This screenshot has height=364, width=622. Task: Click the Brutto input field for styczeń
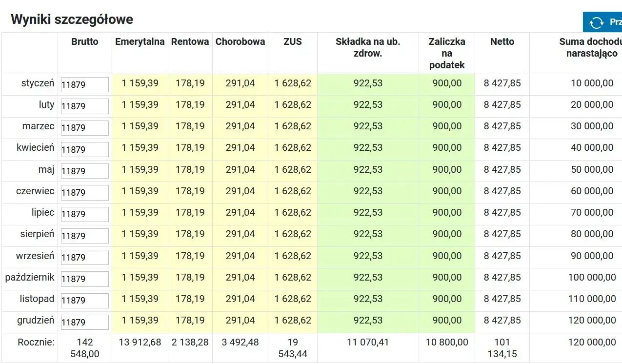pos(84,84)
